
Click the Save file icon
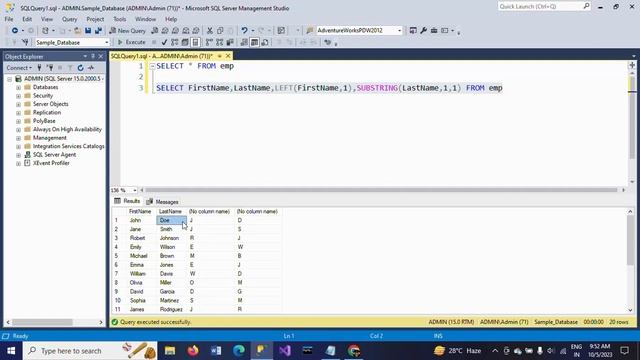tap(88, 31)
